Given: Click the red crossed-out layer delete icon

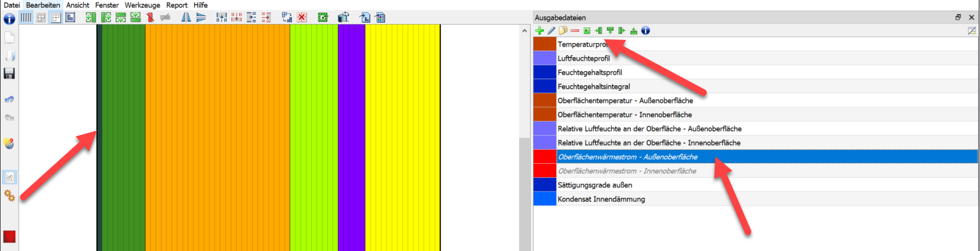Looking at the screenshot, I should (150, 18).
